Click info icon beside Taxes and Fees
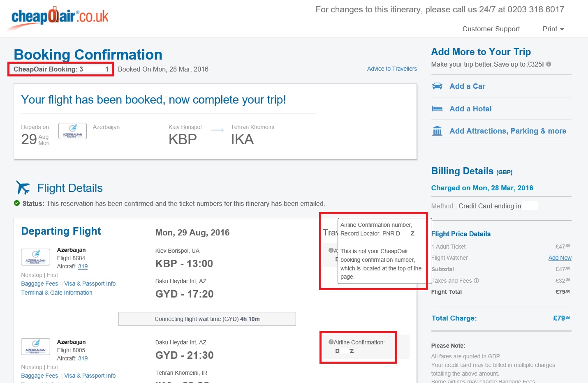Screen dimensions: 588x383 point(476,281)
